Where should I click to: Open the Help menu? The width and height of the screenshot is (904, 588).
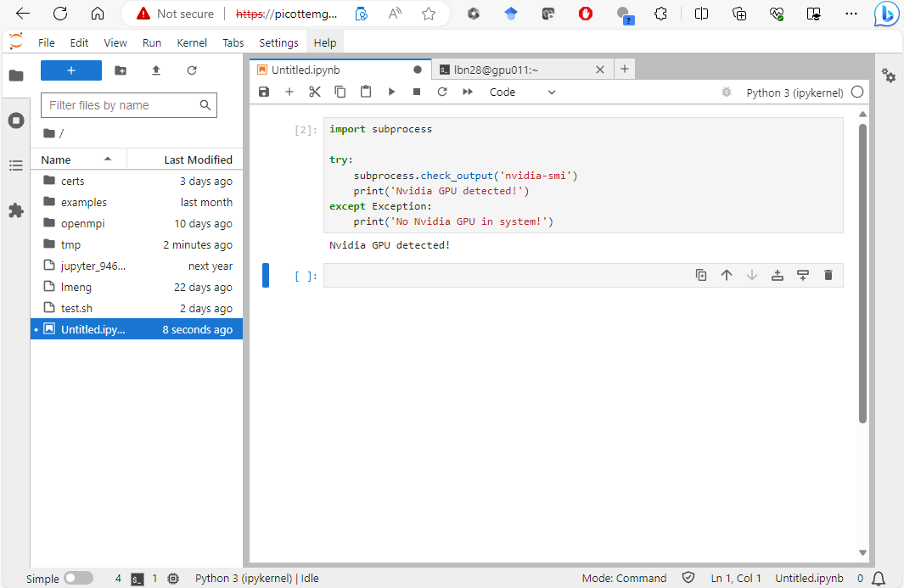tap(324, 42)
